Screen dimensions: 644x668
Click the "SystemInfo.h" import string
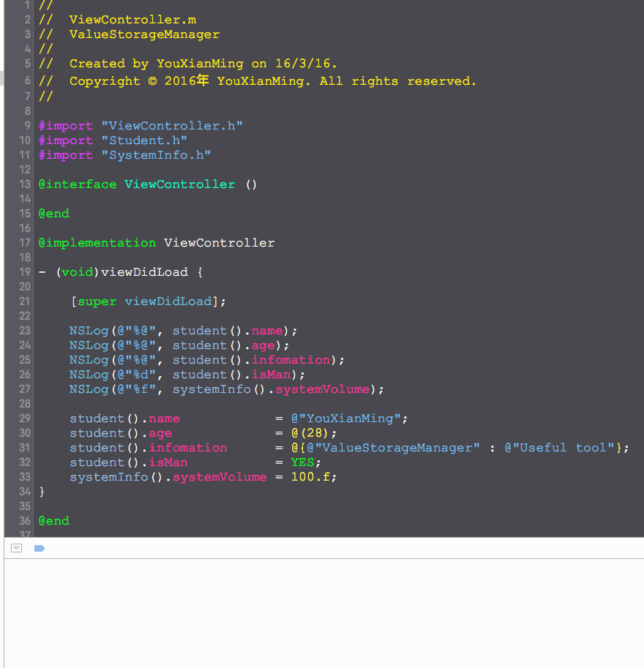tap(156, 155)
